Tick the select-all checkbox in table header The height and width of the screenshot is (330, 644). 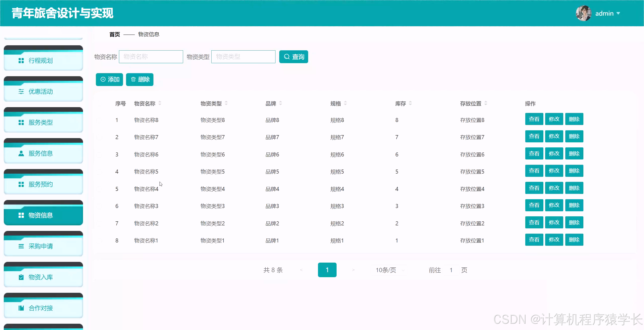pyautogui.click(x=99, y=104)
